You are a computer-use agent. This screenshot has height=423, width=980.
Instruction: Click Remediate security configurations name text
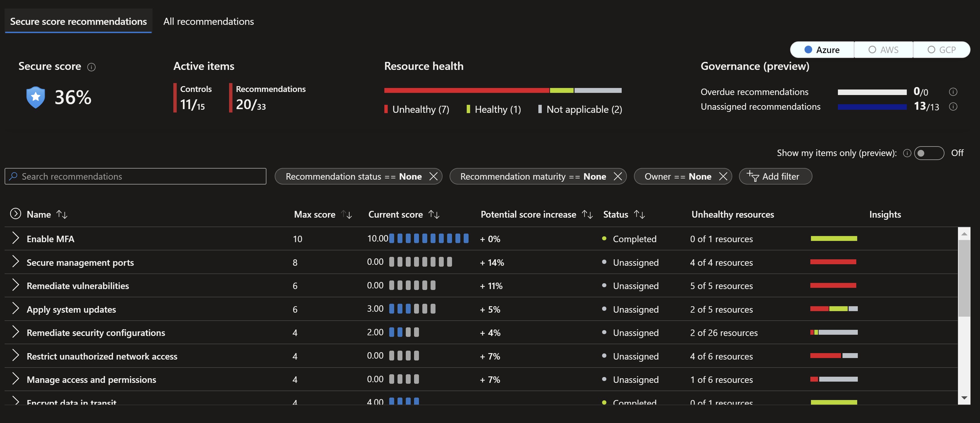[96, 333]
